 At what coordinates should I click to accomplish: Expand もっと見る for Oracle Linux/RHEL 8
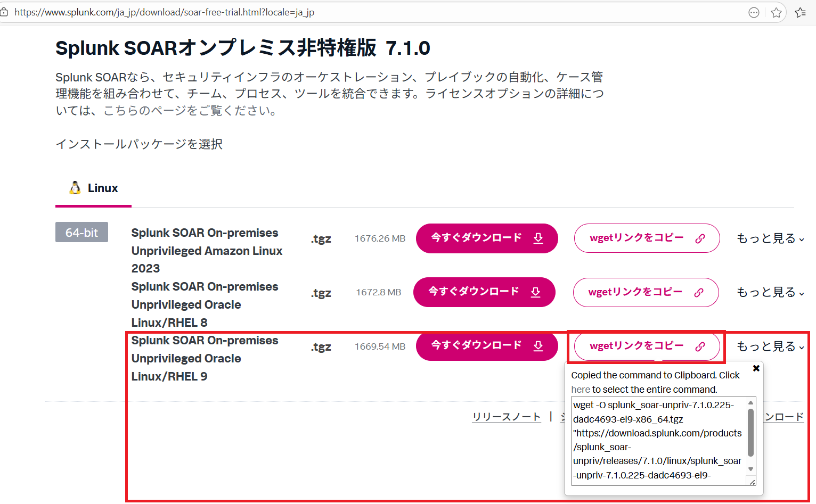(x=770, y=292)
